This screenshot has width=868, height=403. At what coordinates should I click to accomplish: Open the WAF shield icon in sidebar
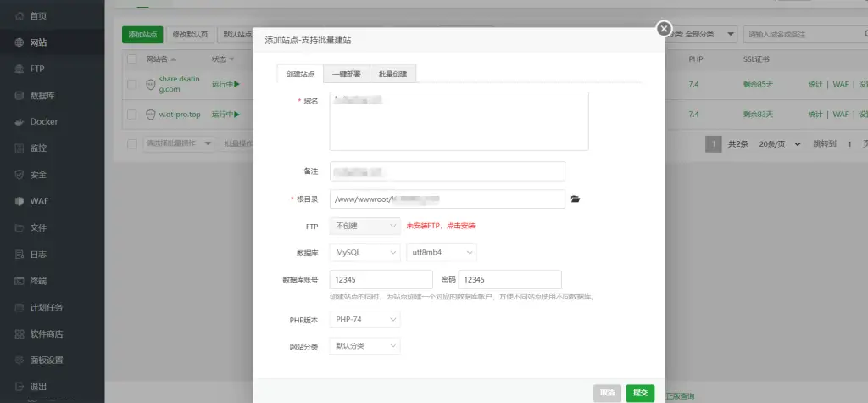coord(19,201)
